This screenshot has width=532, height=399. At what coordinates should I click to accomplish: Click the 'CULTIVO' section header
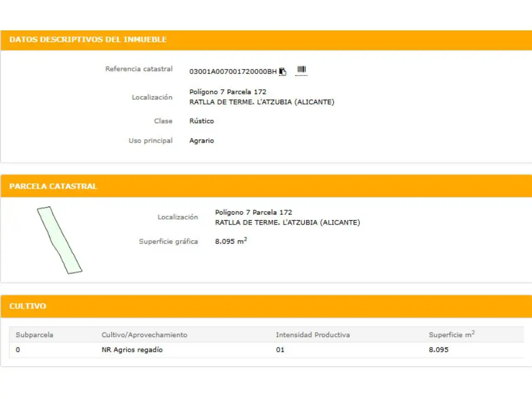(x=28, y=306)
